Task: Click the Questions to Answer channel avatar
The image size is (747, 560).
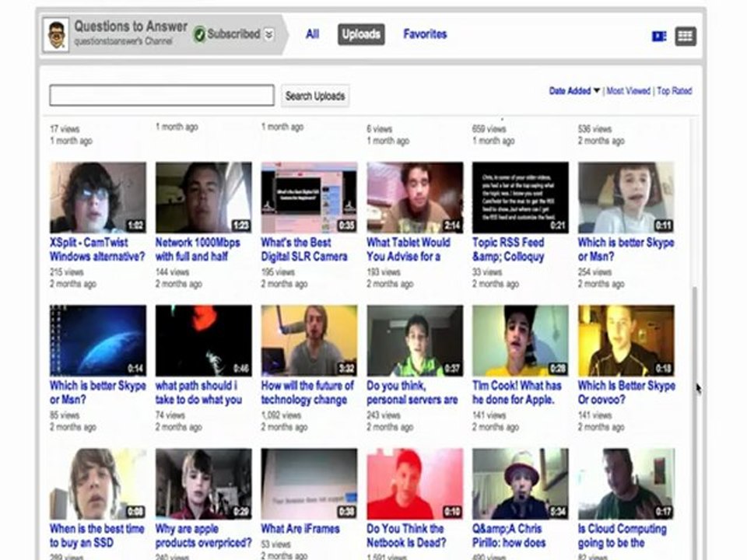Action: coord(56,35)
